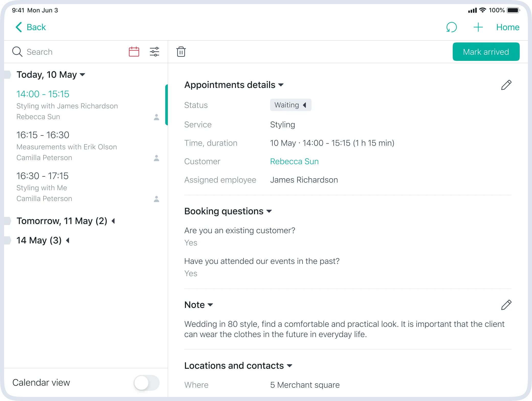Click person icon on 16:15 Measurements appointment
Image resolution: width=532 pixels, height=401 pixels.
pyautogui.click(x=157, y=158)
